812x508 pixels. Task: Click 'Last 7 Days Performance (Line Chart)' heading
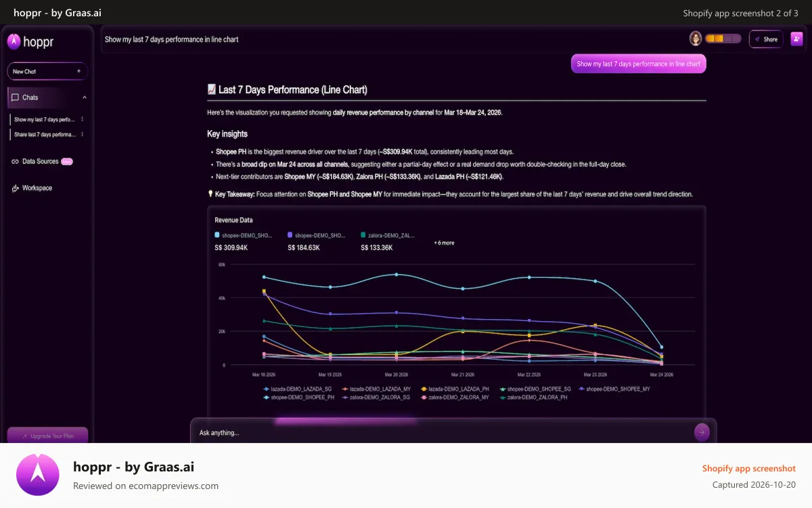pyautogui.click(x=293, y=89)
